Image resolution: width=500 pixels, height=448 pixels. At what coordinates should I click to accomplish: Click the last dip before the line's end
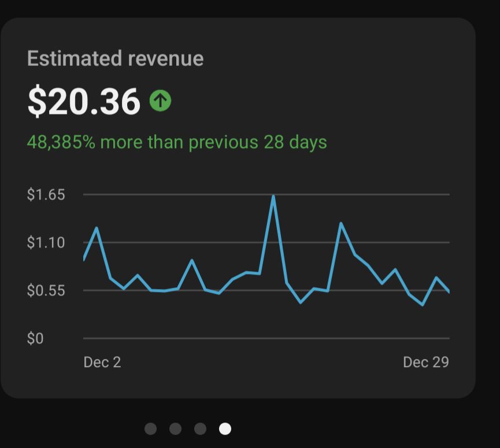423,304
